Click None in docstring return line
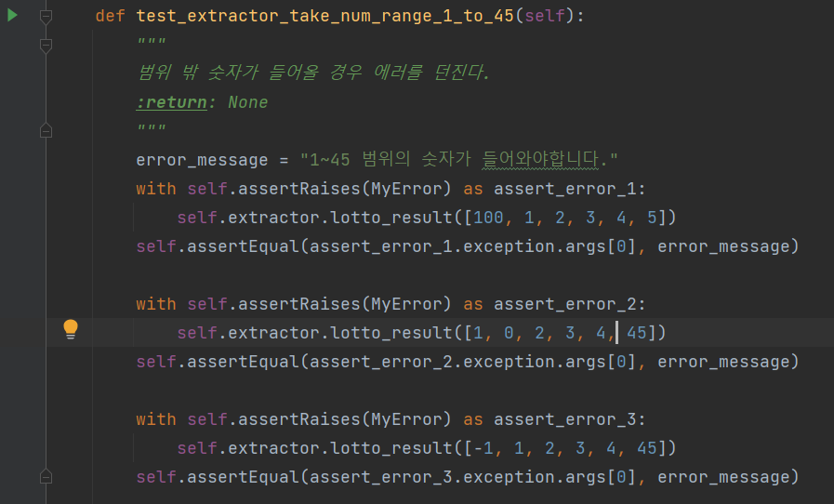The width and height of the screenshot is (834, 504). click(248, 102)
